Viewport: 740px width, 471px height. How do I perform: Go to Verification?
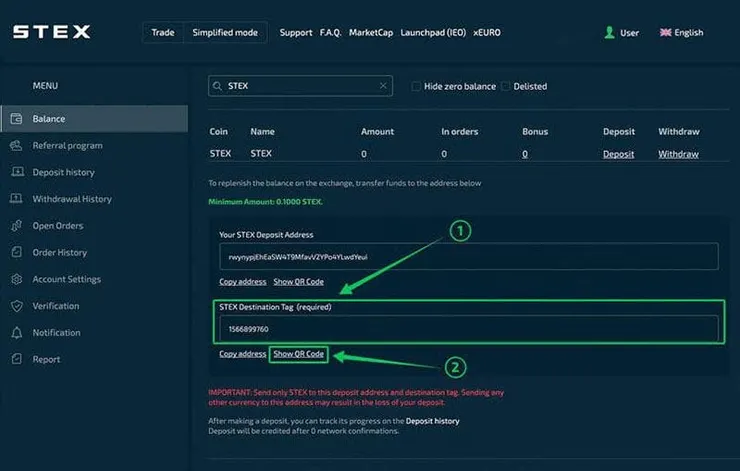(x=56, y=306)
